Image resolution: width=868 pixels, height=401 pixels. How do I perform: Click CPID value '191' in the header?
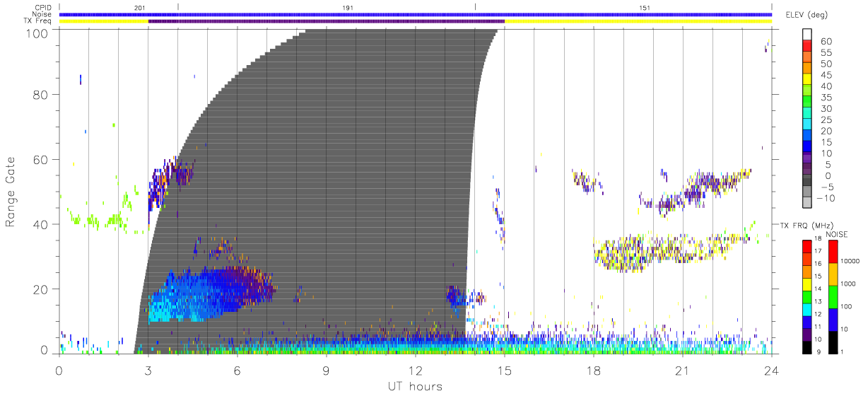point(348,7)
